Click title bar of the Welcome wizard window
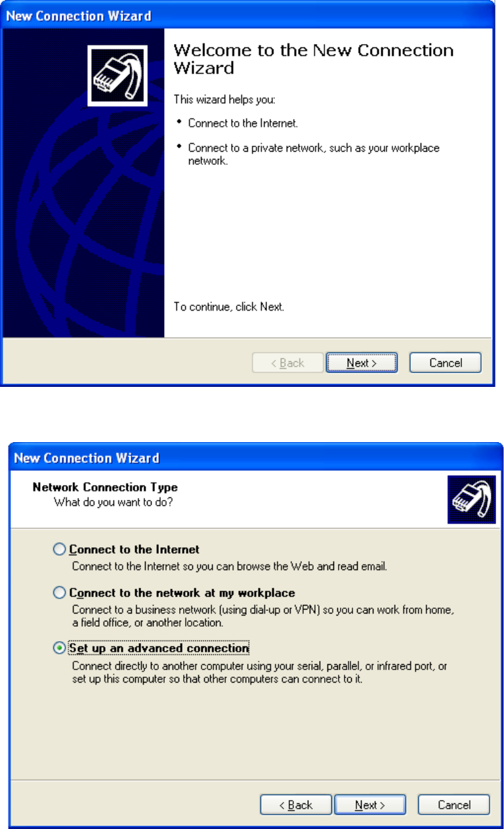The image size is (504, 829). click(248, 15)
